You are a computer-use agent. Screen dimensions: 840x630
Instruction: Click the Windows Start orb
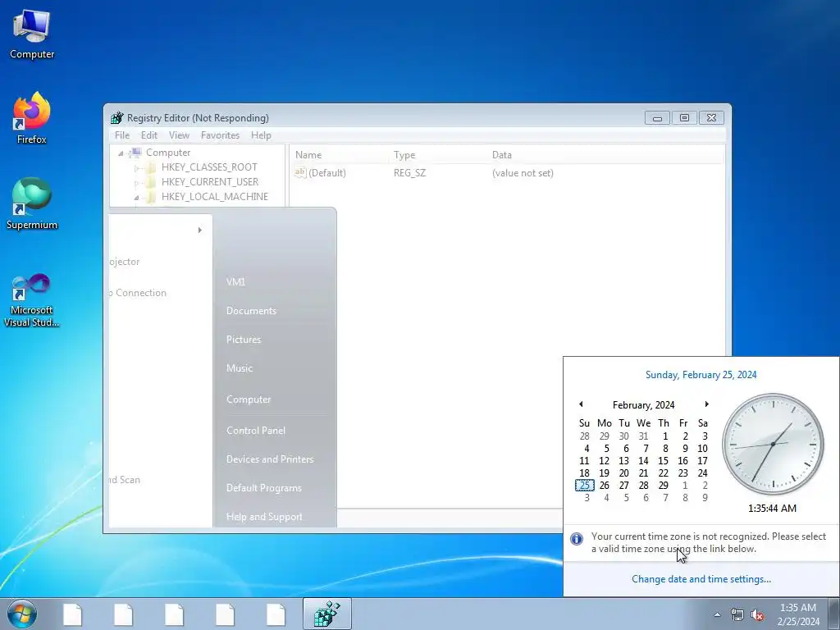click(22, 614)
